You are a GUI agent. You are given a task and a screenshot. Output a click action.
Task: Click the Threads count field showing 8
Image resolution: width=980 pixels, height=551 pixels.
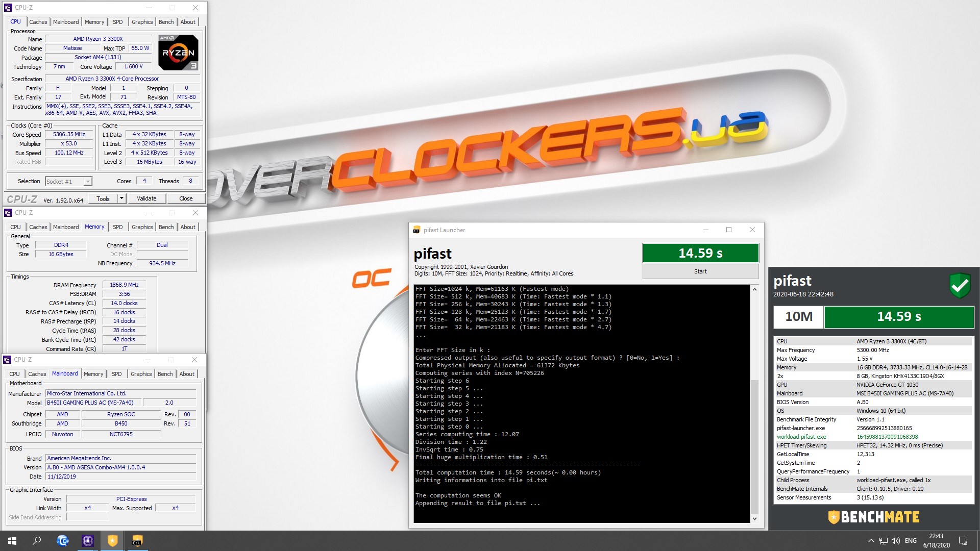pos(191,181)
